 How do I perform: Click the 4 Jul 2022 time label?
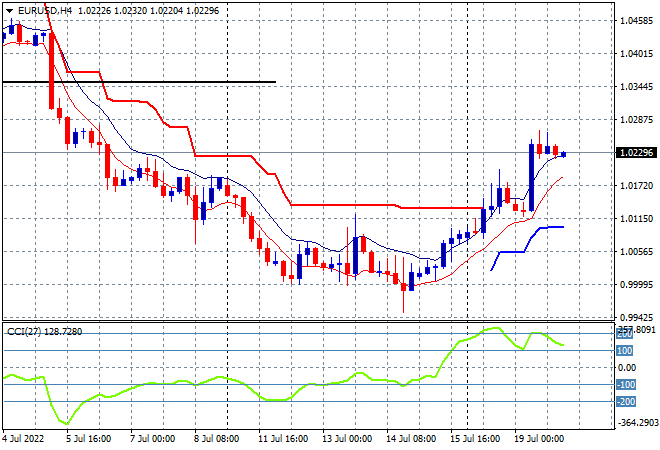click(23, 439)
